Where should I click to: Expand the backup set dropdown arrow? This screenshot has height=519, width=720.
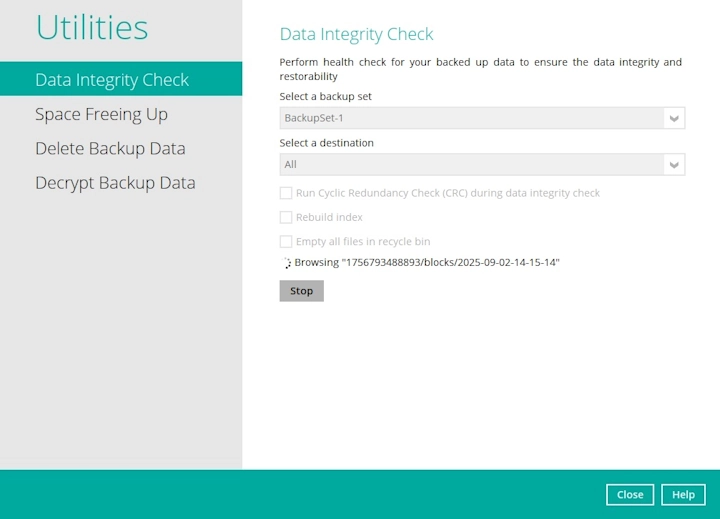point(674,119)
